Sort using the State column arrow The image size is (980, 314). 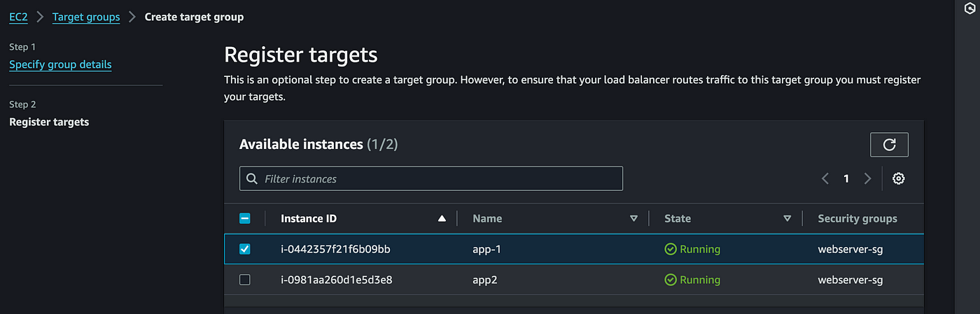coord(787,218)
